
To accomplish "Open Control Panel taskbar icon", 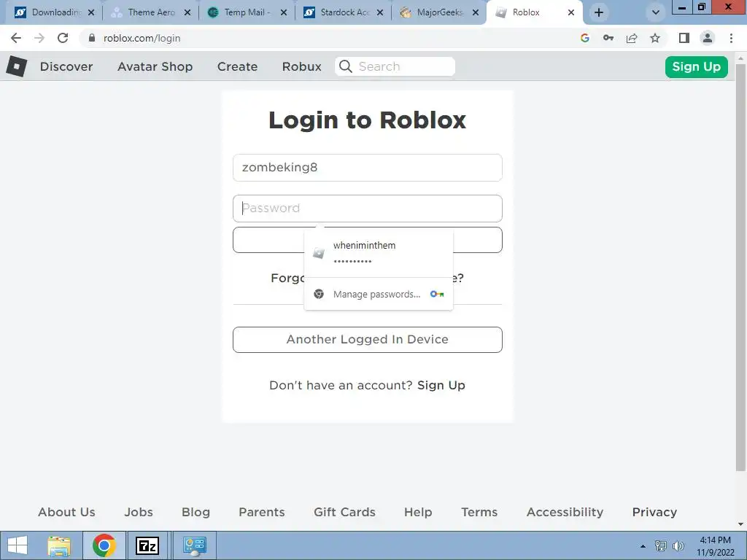I will 194,545.
